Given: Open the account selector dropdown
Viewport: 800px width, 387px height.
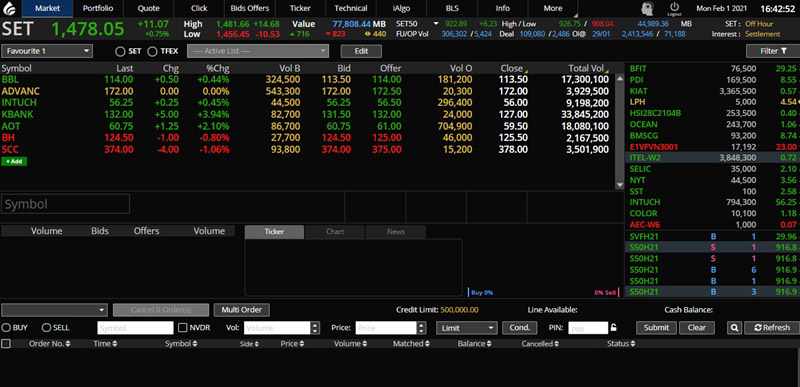Looking at the screenshot, I should click(x=55, y=310).
